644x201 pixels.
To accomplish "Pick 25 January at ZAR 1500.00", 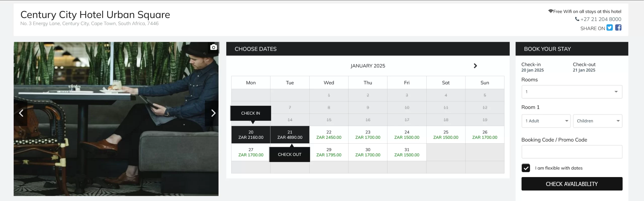I will click(x=446, y=135).
